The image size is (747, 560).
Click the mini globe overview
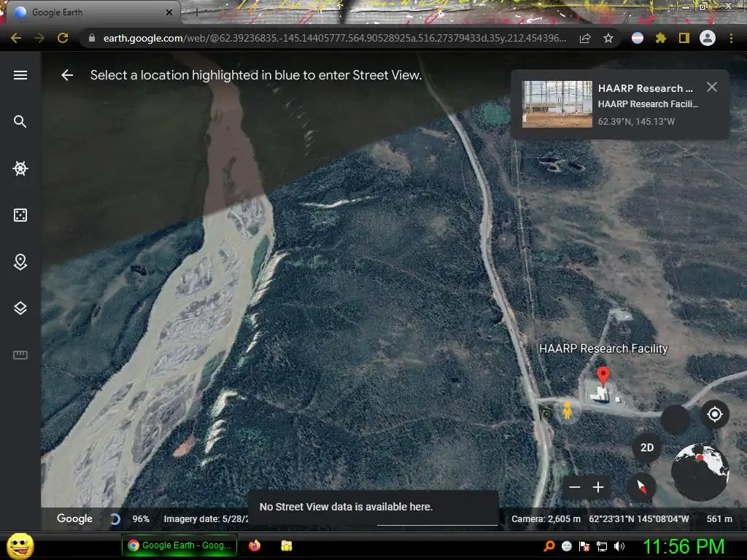click(x=700, y=472)
